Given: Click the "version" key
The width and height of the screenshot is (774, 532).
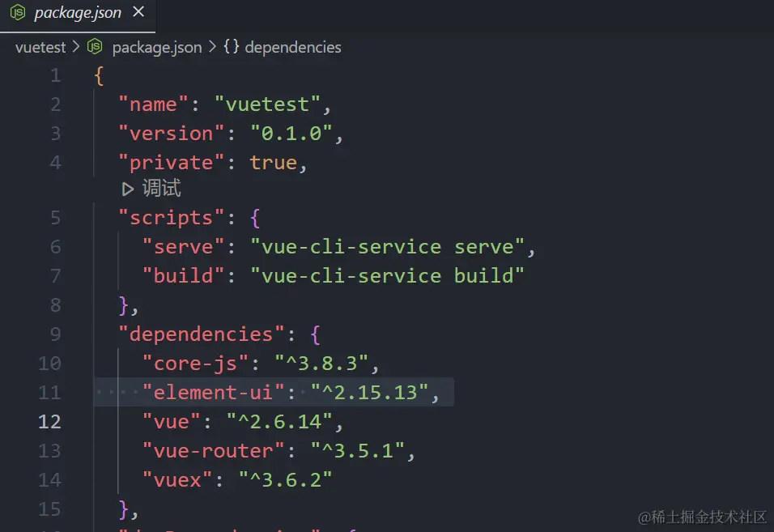Looking at the screenshot, I should click(172, 134).
